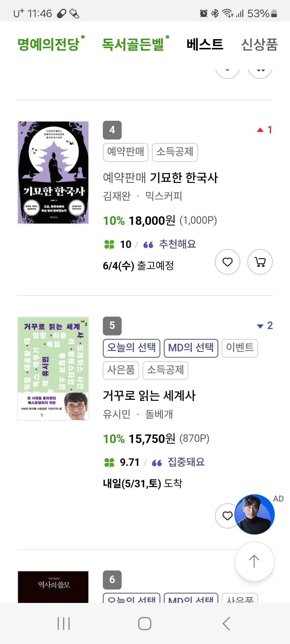
Task: Toggle heart wishlist for 거꾸로 읽는 세계사
Action: [x=227, y=516]
